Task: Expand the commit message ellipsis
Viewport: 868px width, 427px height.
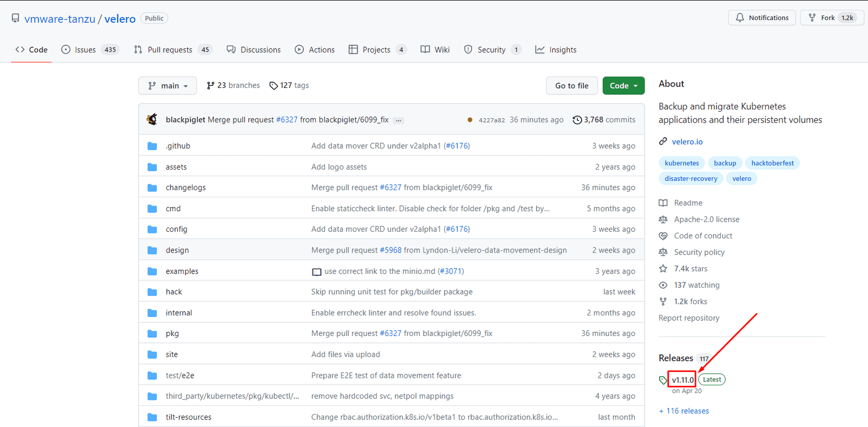Action: [x=399, y=120]
